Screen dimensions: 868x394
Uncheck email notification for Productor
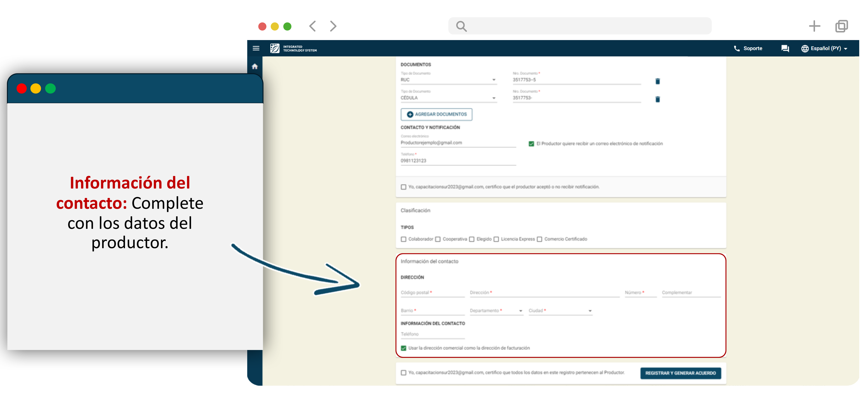[x=531, y=144]
